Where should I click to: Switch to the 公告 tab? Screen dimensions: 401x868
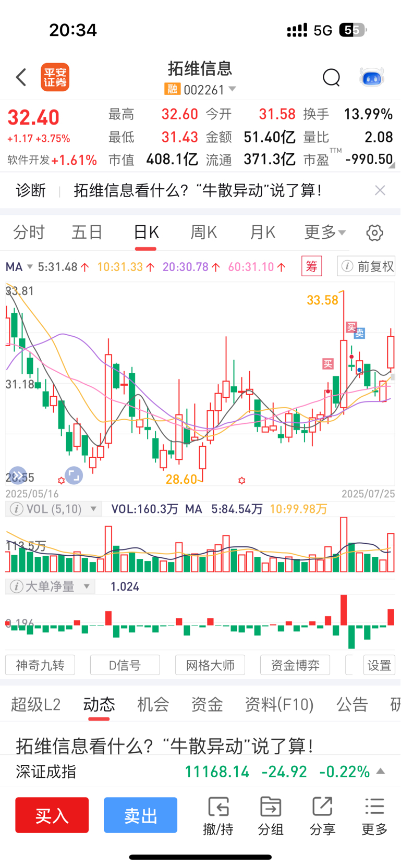coord(352,705)
